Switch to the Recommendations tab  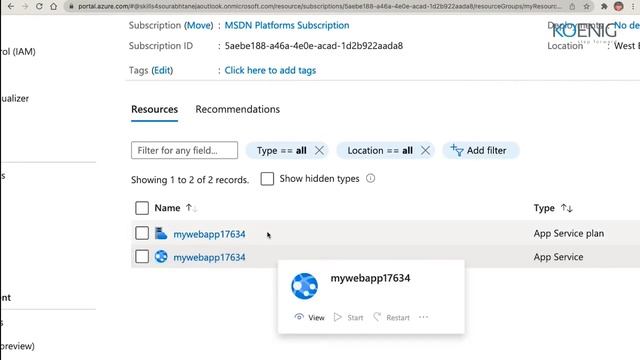238,109
